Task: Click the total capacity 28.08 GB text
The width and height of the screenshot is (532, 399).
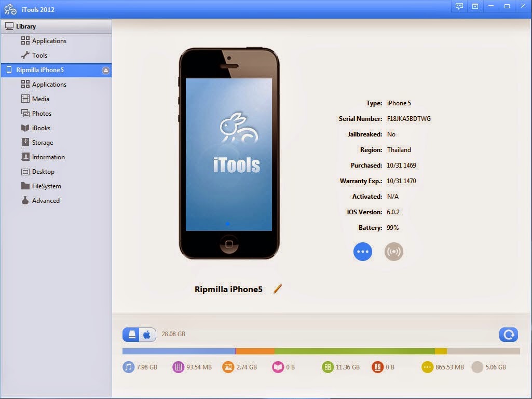Action: pos(173,334)
